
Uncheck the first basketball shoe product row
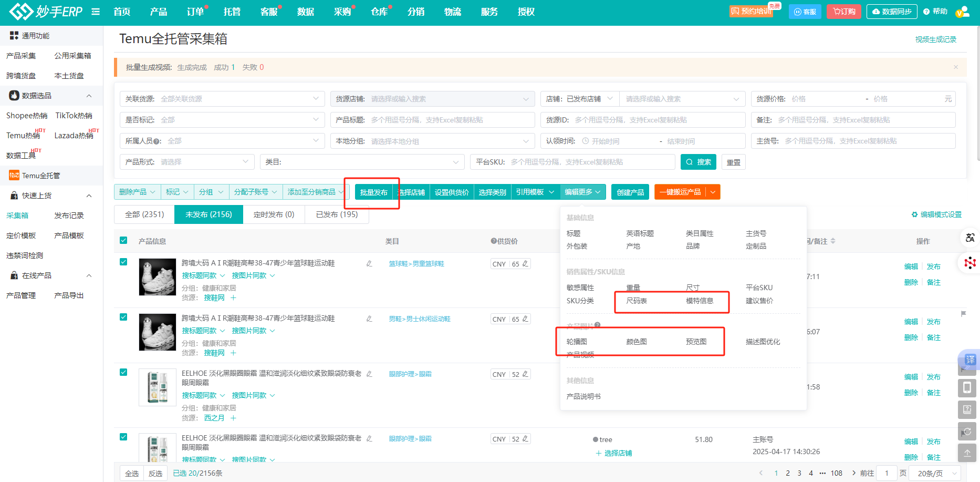pos(123,262)
